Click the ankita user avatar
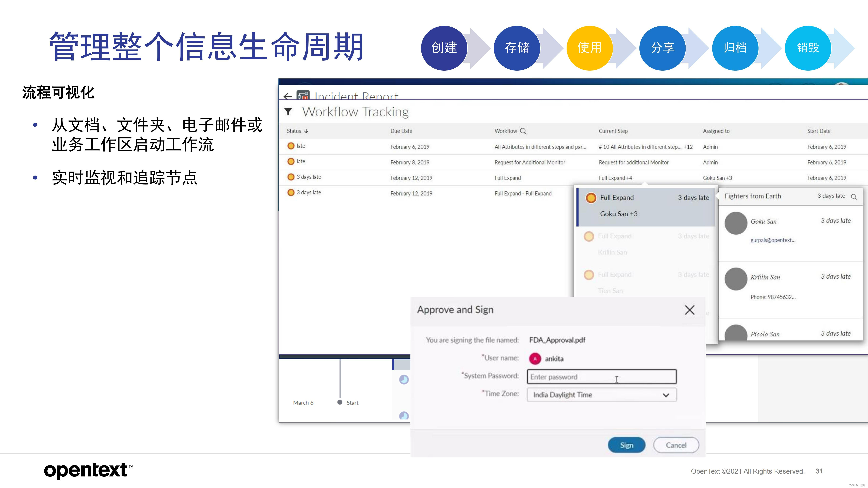This screenshot has width=868, height=488. [535, 359]
